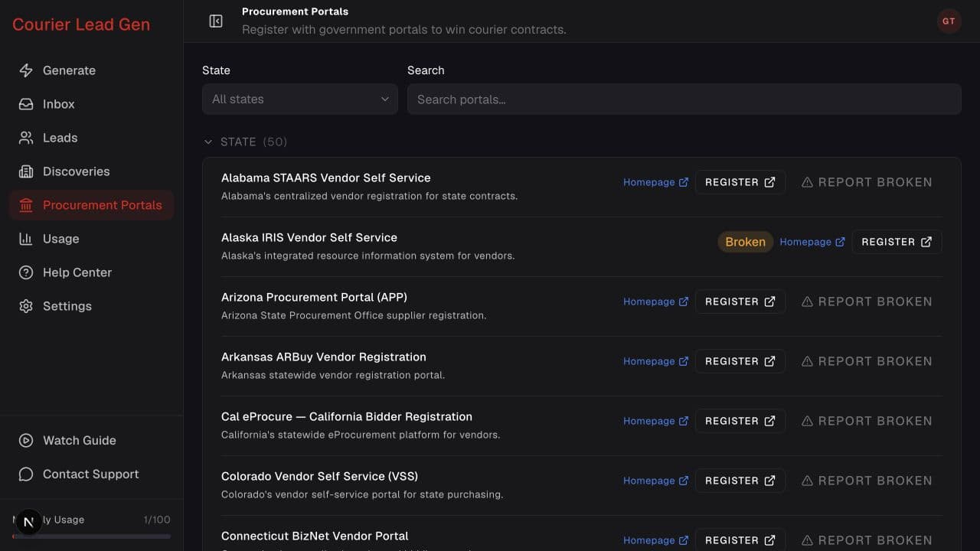Collapse the STATE (50) section
Image resolution: width=980 pixels, height=551 pixels.
click(245, 142)
